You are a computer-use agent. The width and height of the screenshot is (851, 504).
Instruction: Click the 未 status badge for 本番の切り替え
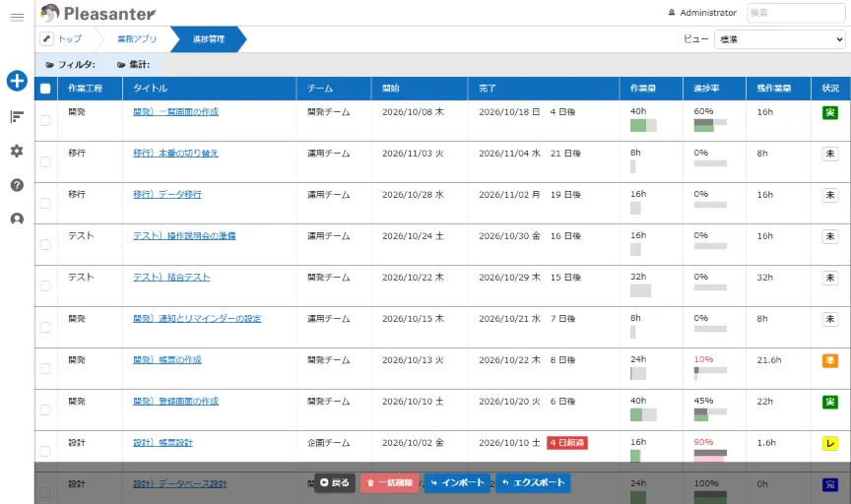[830, 154]
